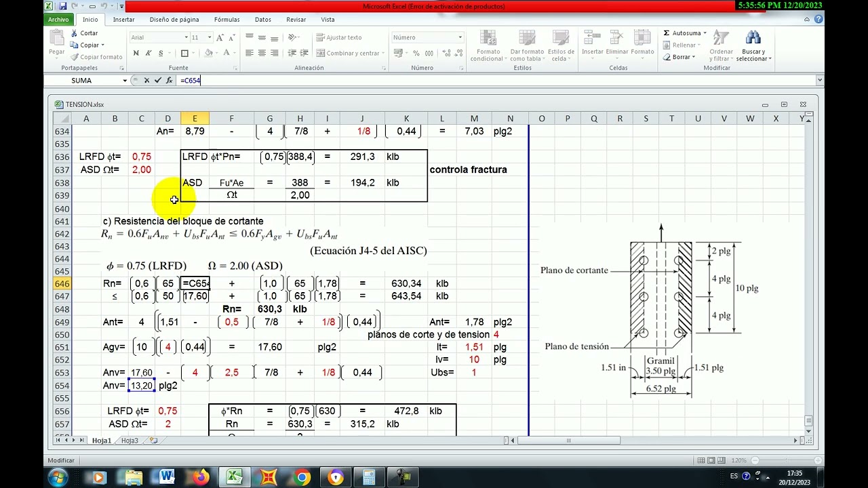Toggle italic (K) formatting
Image resolution: width=868 pixels, height=488 pixels.
click(147, 53)
